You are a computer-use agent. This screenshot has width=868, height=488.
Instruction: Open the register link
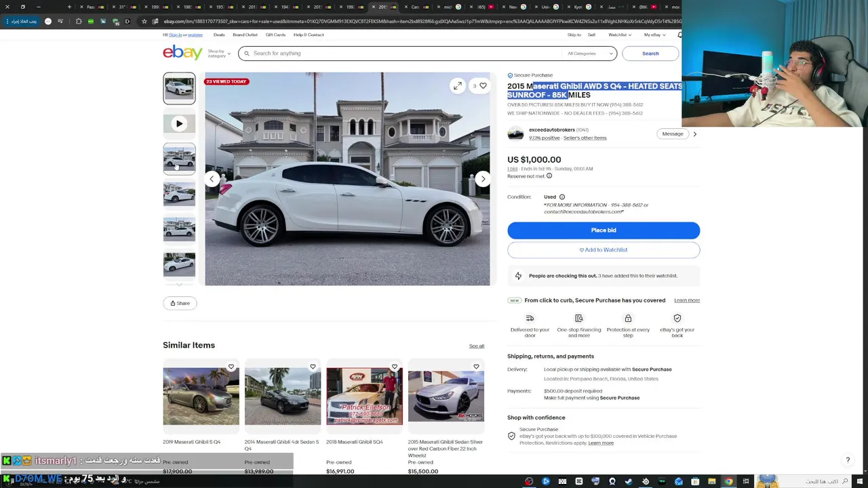[x=195, y=35]
